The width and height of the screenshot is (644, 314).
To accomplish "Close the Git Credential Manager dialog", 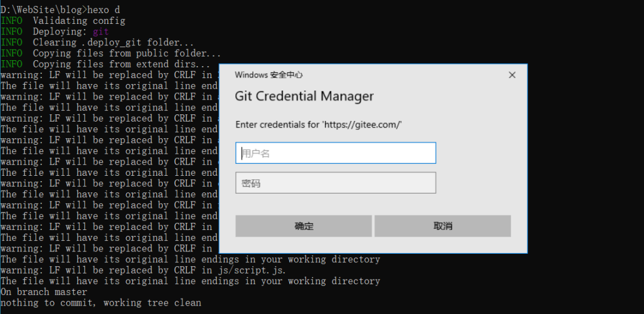I will pos(512,75).
